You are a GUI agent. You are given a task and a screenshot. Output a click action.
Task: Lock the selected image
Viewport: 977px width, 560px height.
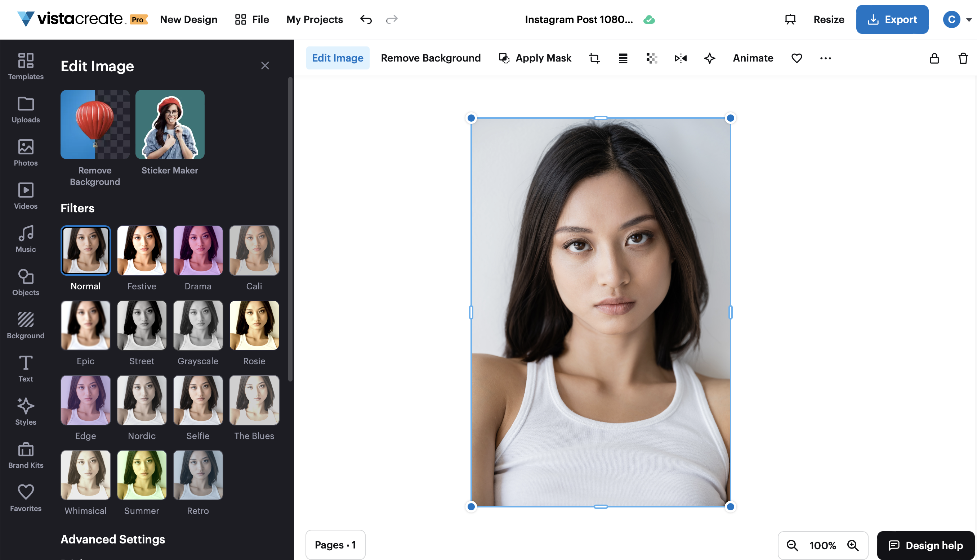coord(934,58)
